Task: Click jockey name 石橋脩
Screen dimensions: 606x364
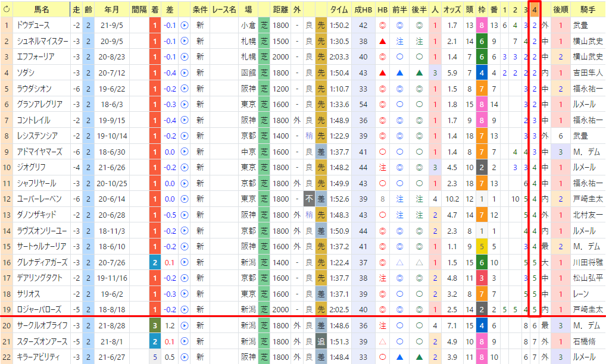Action: [585, 341]
